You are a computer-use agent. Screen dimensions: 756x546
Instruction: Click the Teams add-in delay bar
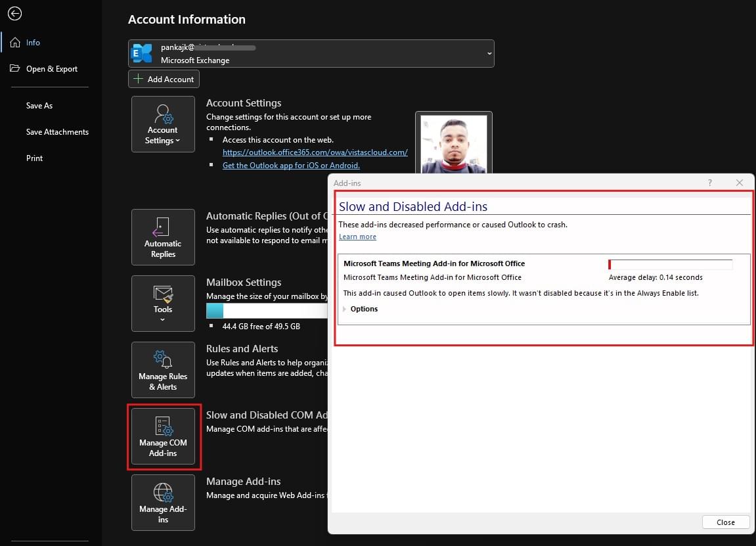(670, 264)
